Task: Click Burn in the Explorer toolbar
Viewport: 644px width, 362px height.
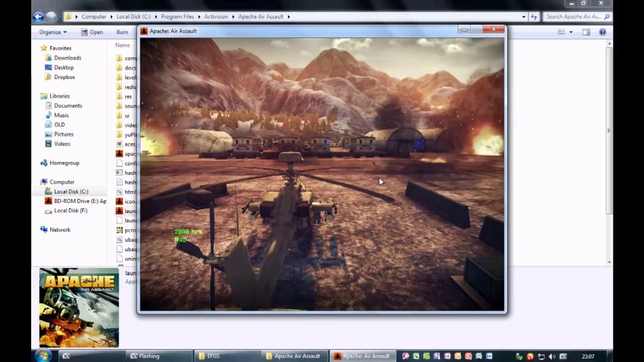Action: pyautogui.click(x=122, y=32)
